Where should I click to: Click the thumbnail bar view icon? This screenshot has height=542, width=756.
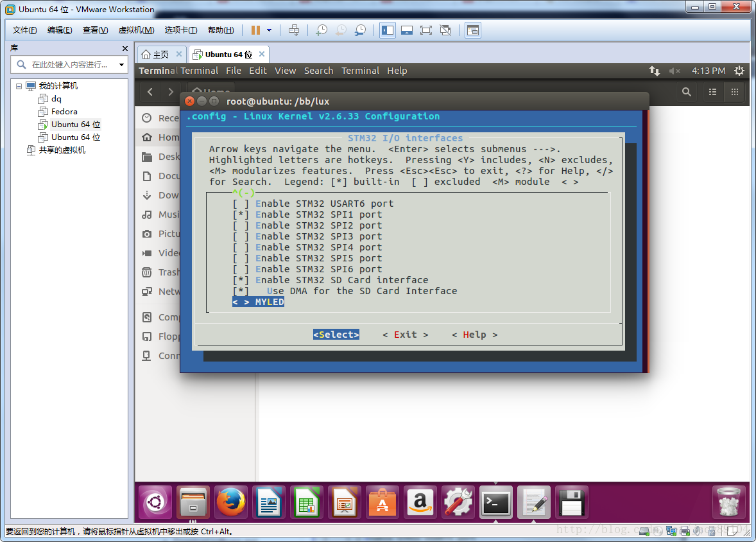[473, 30]
